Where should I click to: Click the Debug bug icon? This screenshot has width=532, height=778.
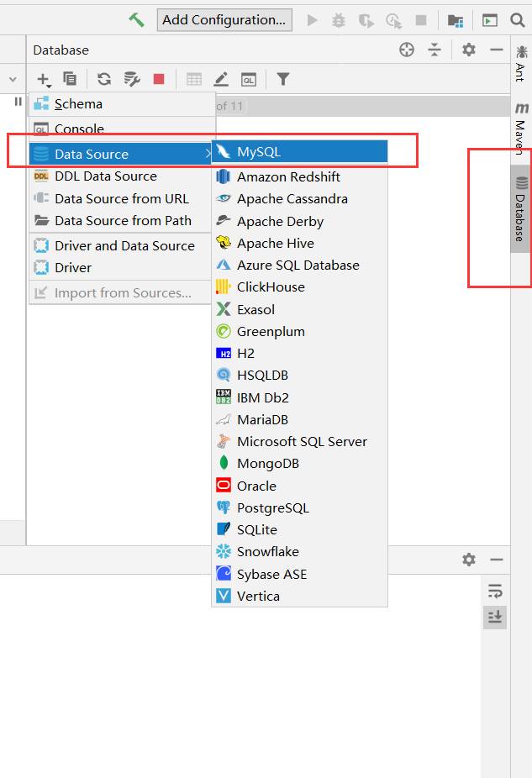pyautogui.click(x=339, y=20)
